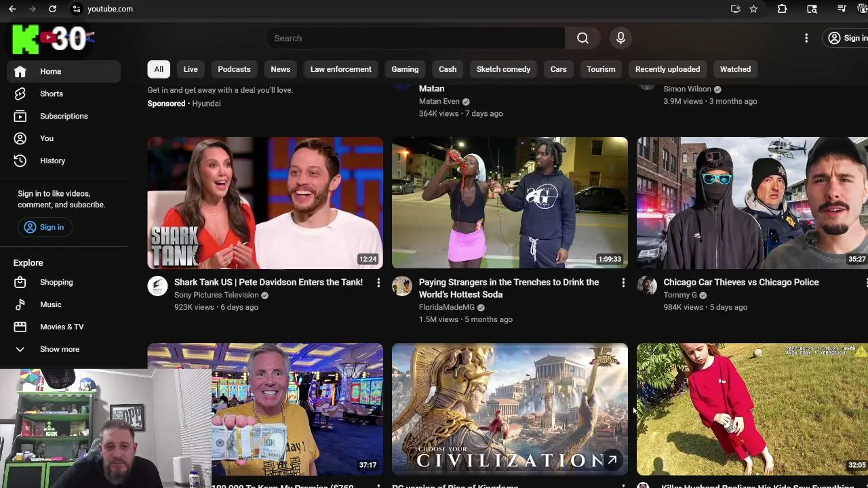Click the top-right Sign in button
The height and width of the screenshot is (488, 868).
(x=846, y=38)
